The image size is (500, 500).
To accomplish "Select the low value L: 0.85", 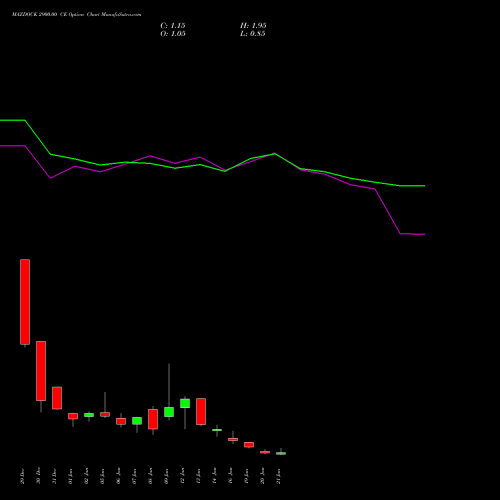I will tap(253, 34).
